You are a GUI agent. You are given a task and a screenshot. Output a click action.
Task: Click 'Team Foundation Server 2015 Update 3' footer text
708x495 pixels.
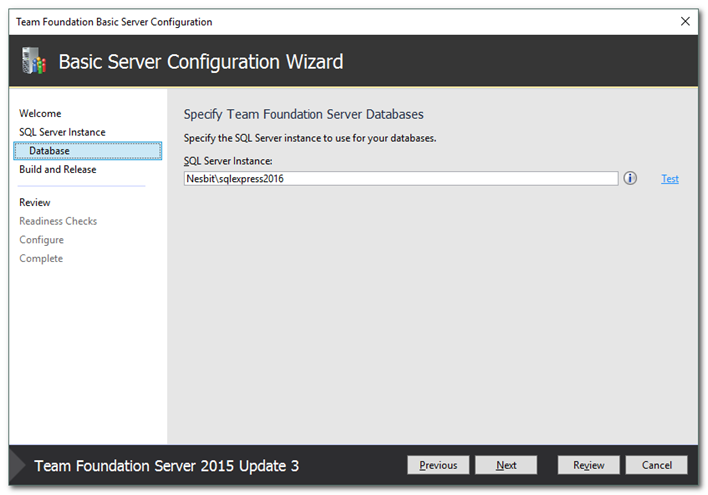click(x=167, y=466)
